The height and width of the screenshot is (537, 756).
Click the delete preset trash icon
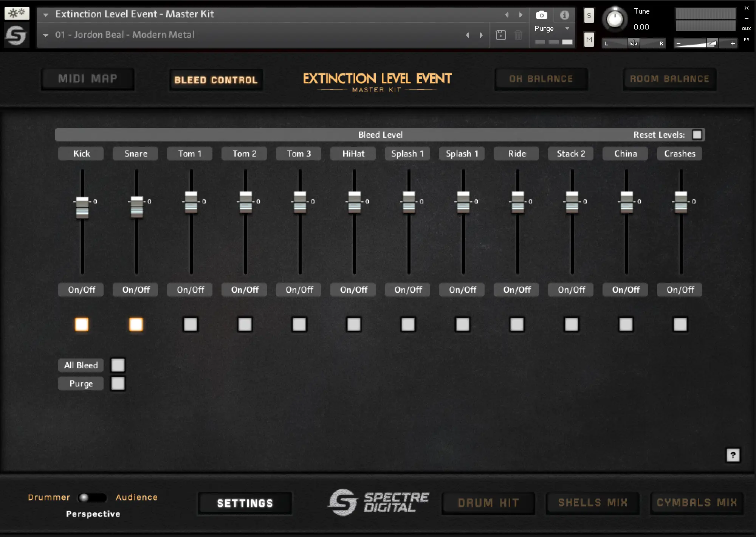pyautogui.click(x=518, y=35)
